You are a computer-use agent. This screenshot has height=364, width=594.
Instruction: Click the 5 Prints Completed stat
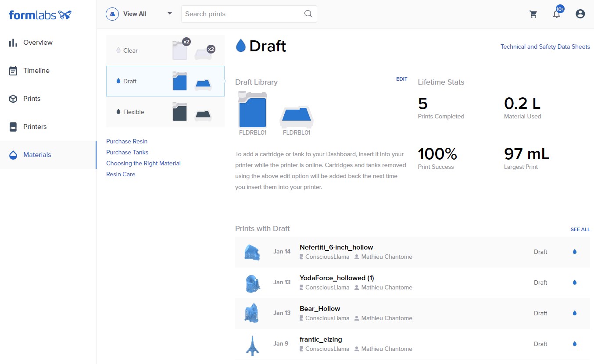click(x=441, y=108)
